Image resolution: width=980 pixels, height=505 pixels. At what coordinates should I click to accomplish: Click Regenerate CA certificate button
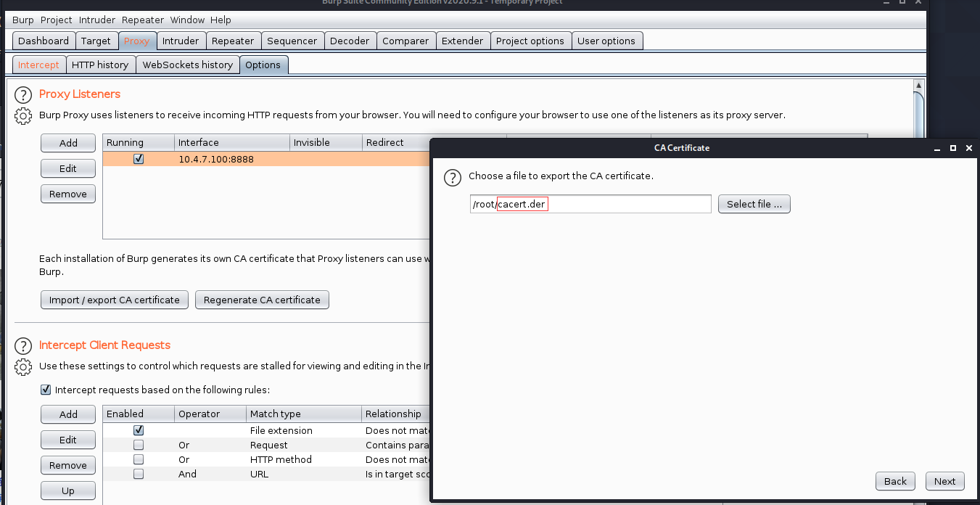(x=262, y=300)
